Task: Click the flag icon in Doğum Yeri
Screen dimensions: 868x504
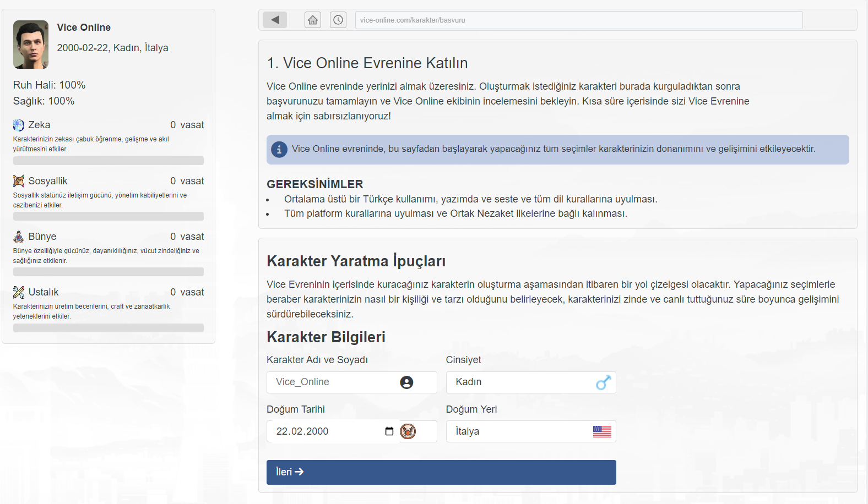Action: [602, 431]
